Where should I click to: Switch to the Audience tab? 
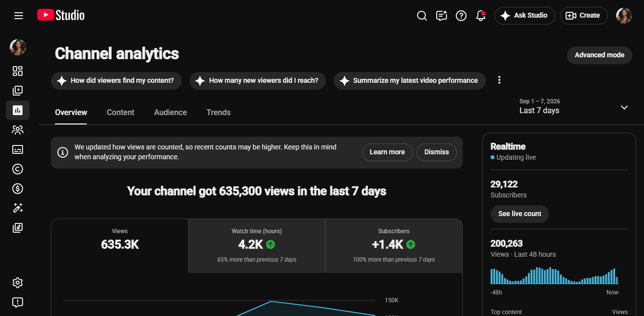(x=171, y=112)
